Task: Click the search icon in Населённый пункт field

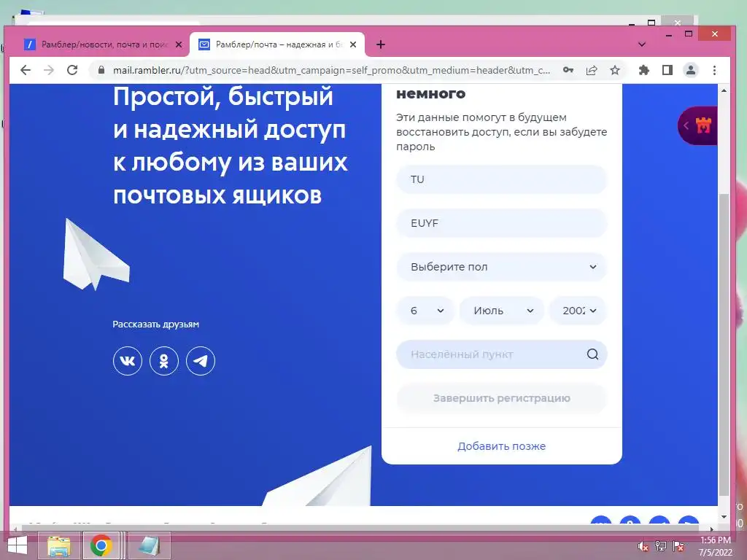Action: (592, 354)
